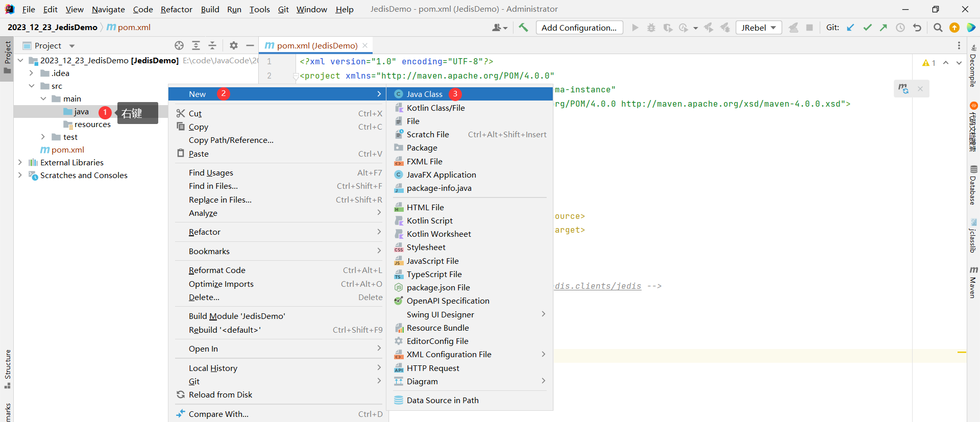Choose Kotlin Class/File in New submenu
Screen dimensions: 980x422
[470, 108]
